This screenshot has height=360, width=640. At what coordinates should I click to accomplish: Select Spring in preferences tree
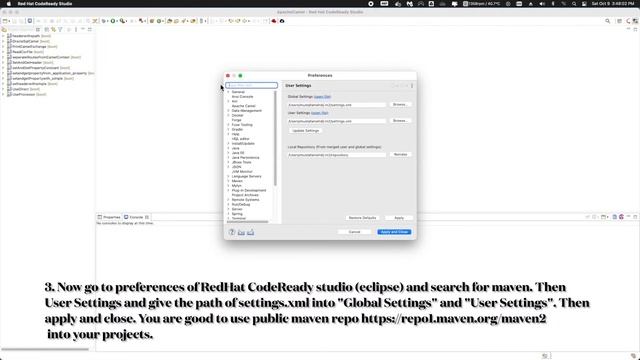237,214
